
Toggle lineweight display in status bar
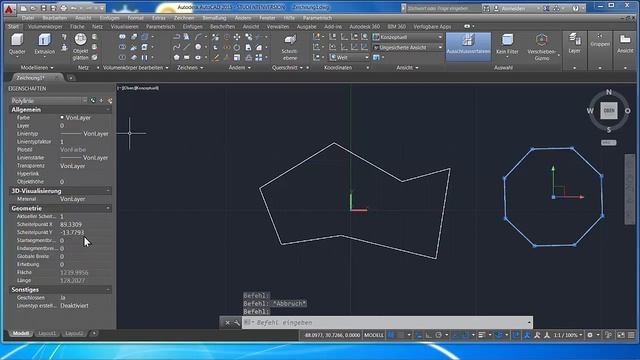click(x=482, y=335)
